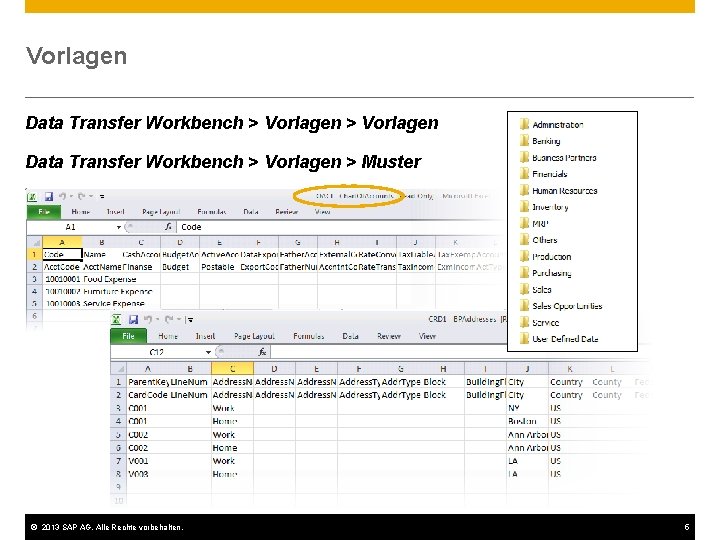The height and width of the screenshot is (540, 720).
Task: Open Formulas tab in upper window
Action: pyautogui.click(x=212, y=212)
